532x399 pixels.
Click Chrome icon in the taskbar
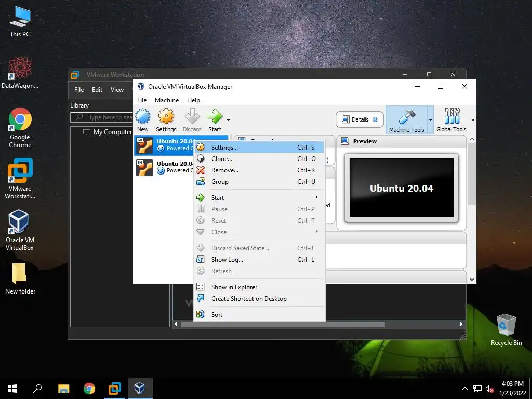(x=89, y=389)
